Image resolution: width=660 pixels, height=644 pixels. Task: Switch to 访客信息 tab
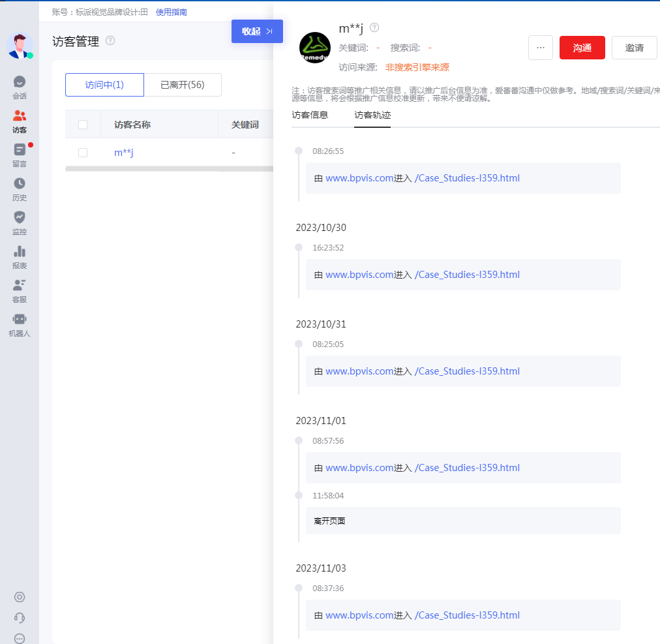pyautogui.click(x=310, y=115)
